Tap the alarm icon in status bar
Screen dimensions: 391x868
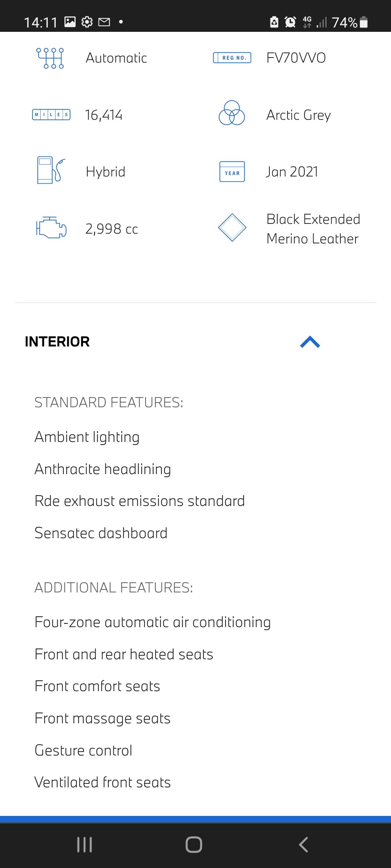point(290,22)
